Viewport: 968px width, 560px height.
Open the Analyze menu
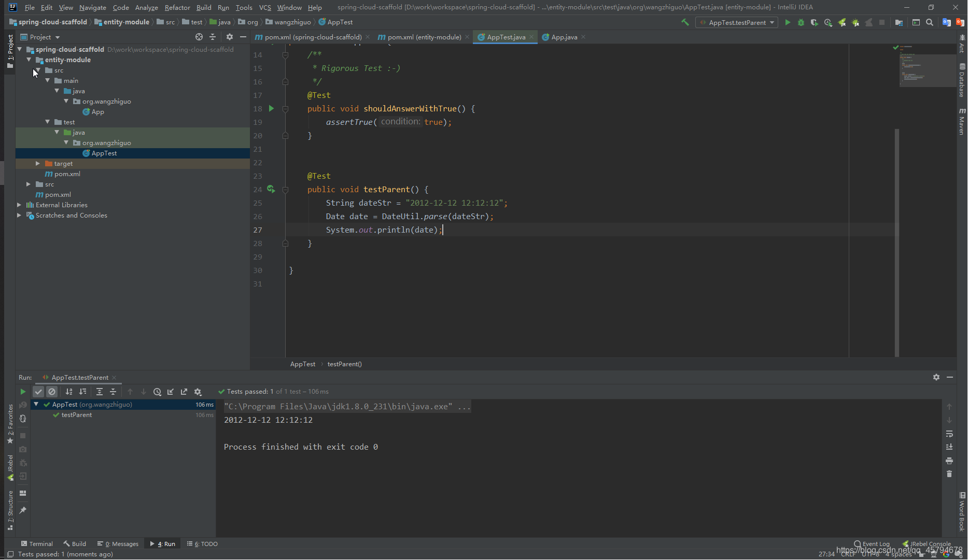point(146,7)
